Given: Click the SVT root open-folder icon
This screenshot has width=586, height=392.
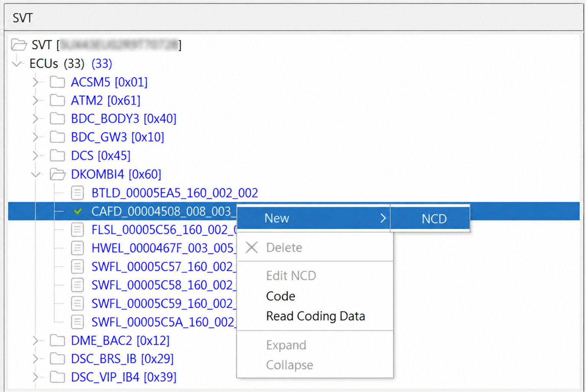Looking at the screenshot, I should (x=19, y=45).
